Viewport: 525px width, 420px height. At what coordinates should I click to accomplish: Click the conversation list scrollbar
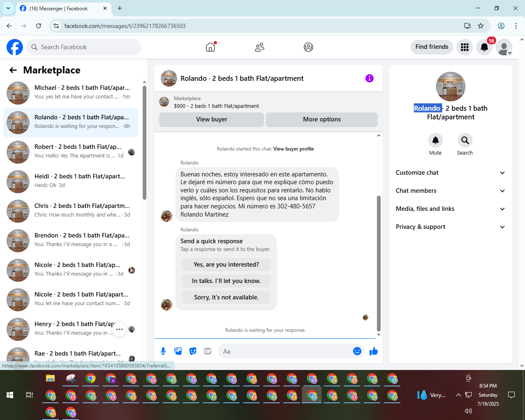(144, 142)
